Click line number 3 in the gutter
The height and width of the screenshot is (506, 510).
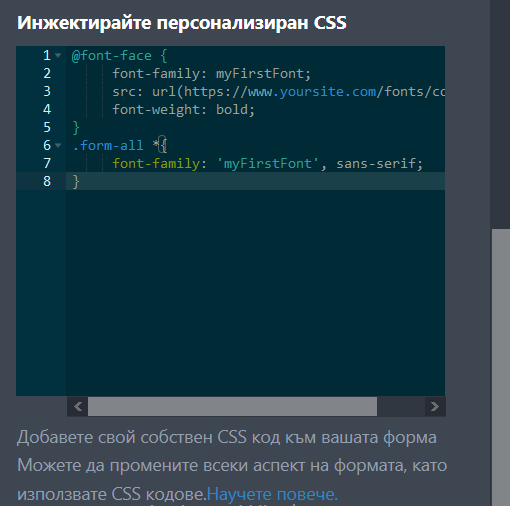[x=47, y=91]
